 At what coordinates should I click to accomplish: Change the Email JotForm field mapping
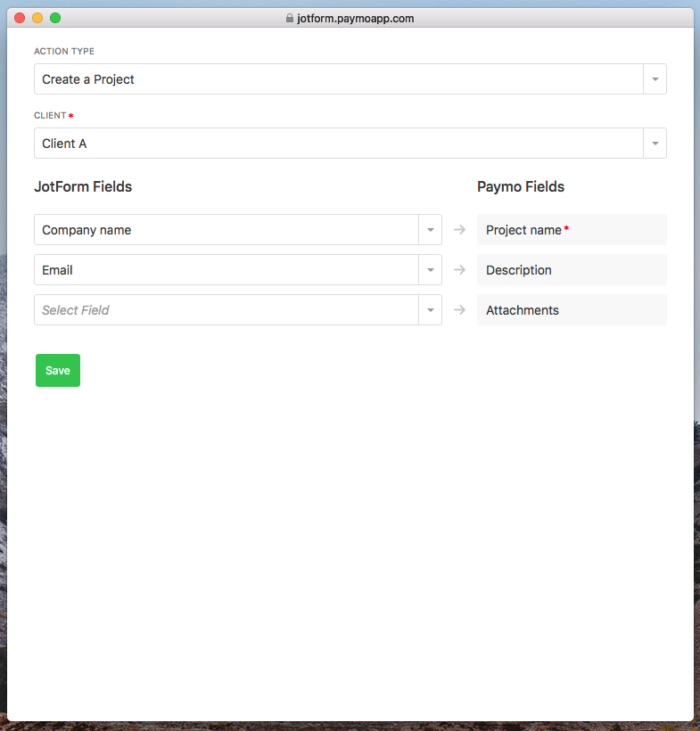coord(226,270)
